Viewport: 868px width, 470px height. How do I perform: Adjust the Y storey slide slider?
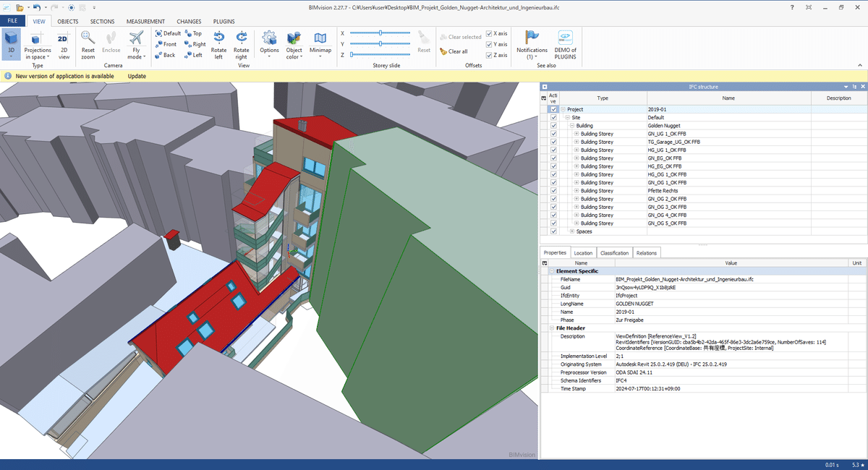379,43
